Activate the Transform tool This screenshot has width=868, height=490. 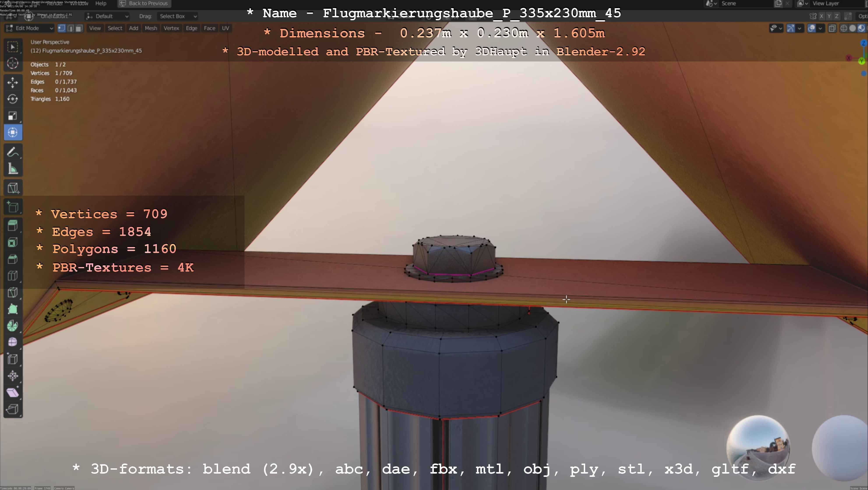click(13, 132)
